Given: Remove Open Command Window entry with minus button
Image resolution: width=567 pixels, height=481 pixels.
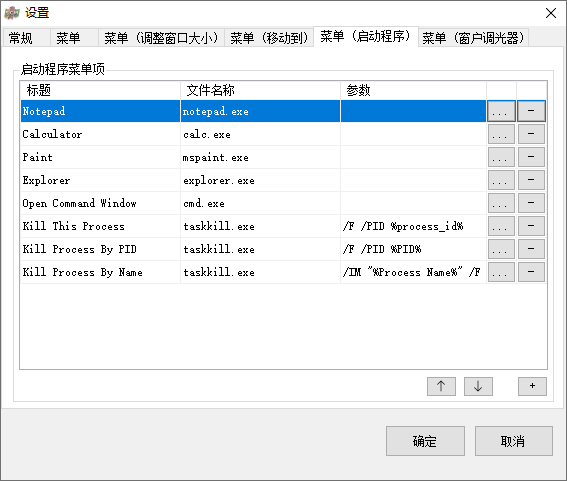Looking at the screenshot, I should (531, 203).
